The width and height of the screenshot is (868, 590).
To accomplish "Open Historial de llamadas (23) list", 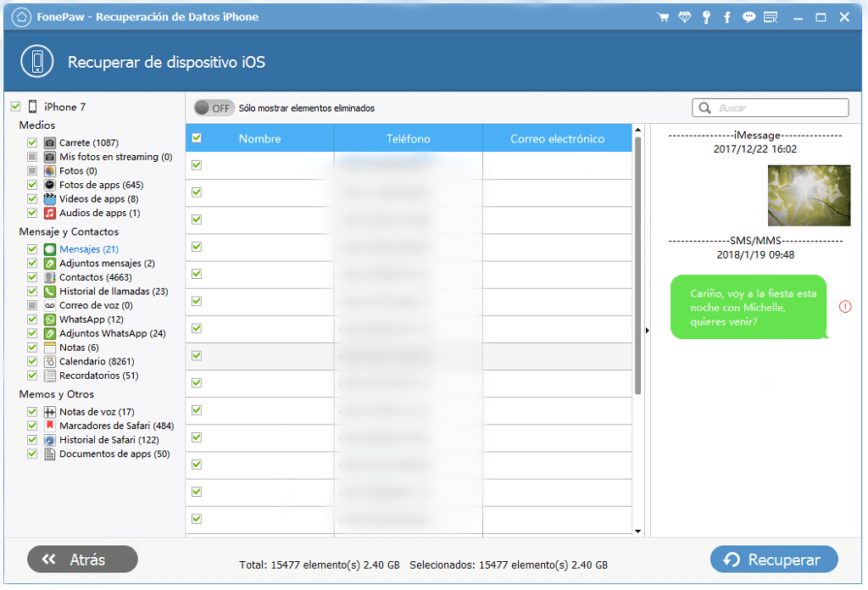I will click(x=114, y=291).
